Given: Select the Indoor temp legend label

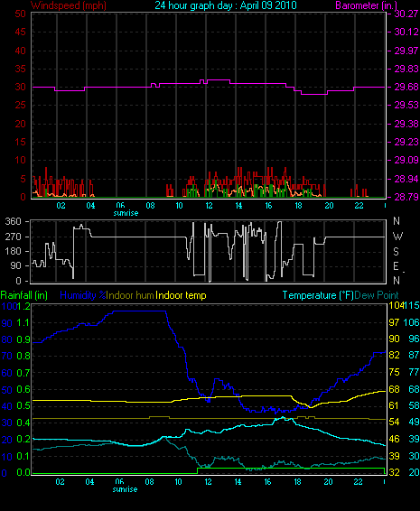Looking at the screenshot, I should 181,295.
